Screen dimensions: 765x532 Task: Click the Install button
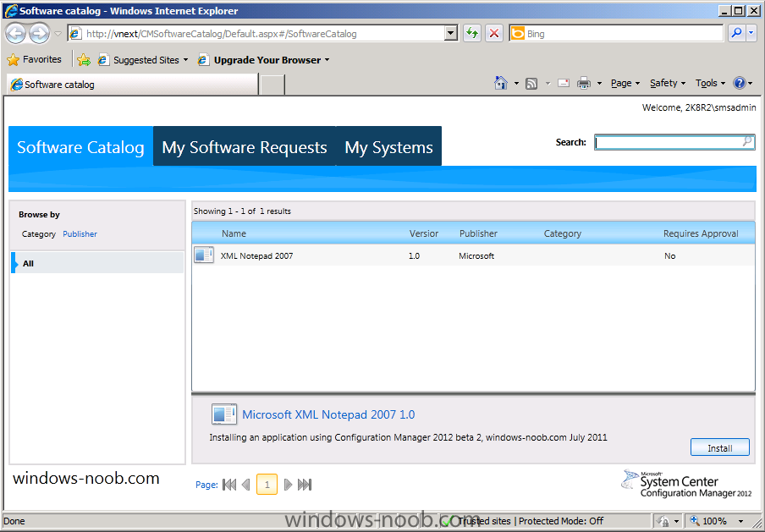(719, 447)
